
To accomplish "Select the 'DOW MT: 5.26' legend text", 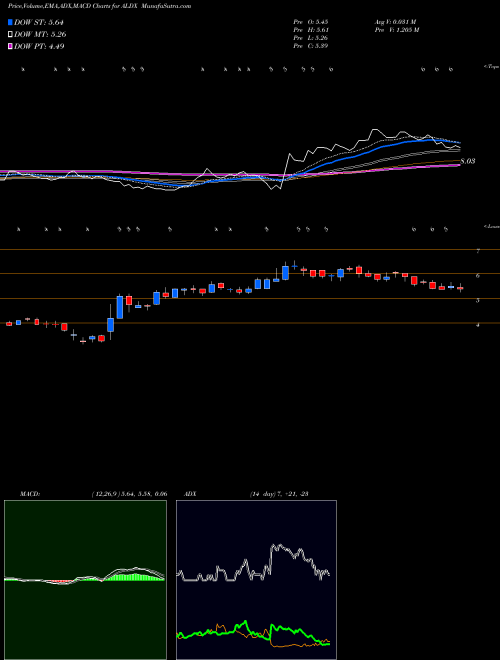I will [40, 35].
